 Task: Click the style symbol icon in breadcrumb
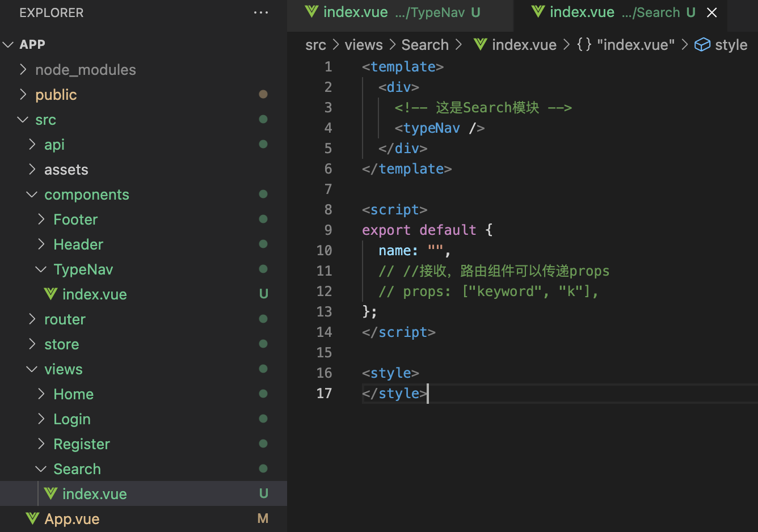coord(702,45)
